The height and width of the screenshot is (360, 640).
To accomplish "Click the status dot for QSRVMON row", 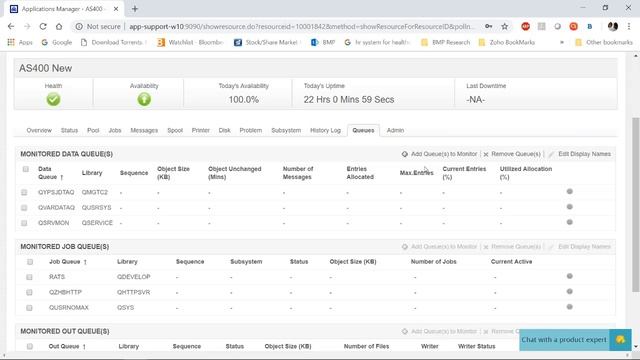I will pos(569,222).
